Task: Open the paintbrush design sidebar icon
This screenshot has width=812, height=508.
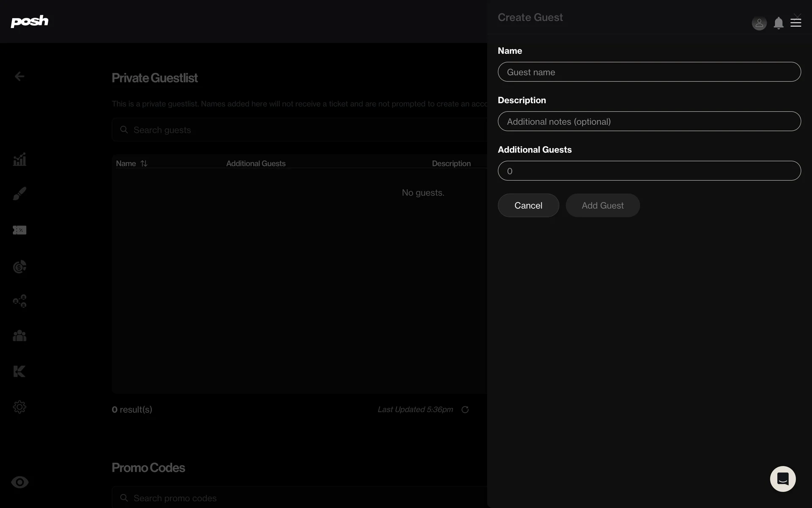Action: click(x=19, y=193)
